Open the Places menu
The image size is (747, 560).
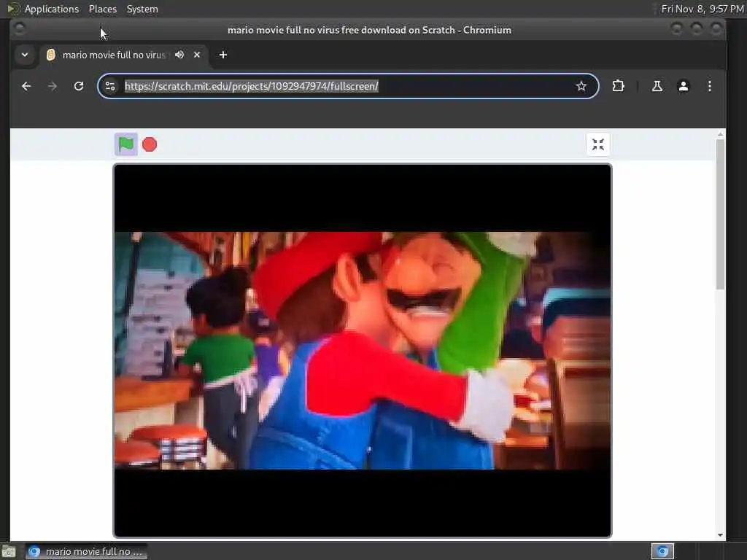coord(102,9)
